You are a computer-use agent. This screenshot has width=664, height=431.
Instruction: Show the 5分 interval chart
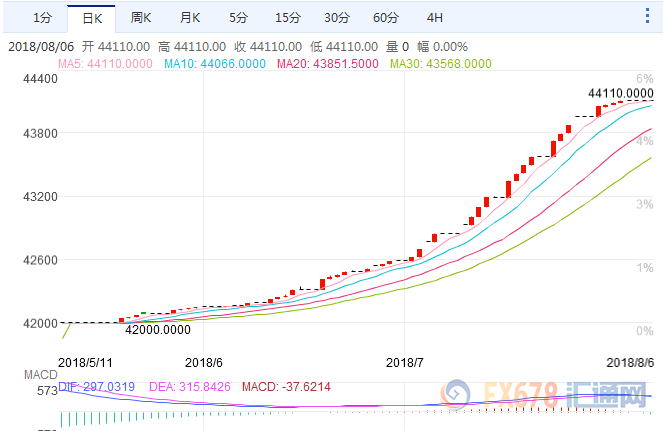click(x=238, y=18)
